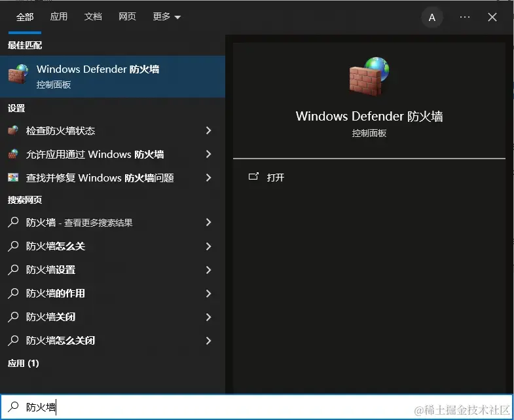The image size is (514, 420).
Task: Close the search panel with X
Action: pyautogui.click(x=492, y=17)
